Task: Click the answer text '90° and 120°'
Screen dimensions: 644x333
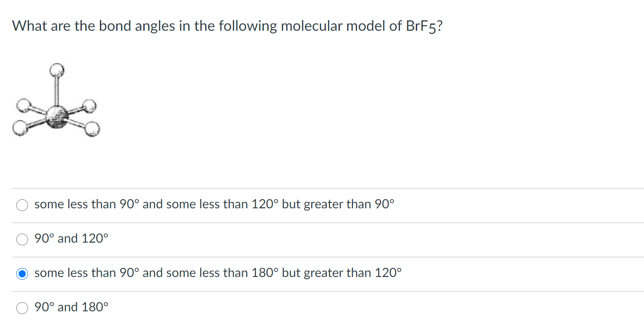Action: click(x=71, y=239)
